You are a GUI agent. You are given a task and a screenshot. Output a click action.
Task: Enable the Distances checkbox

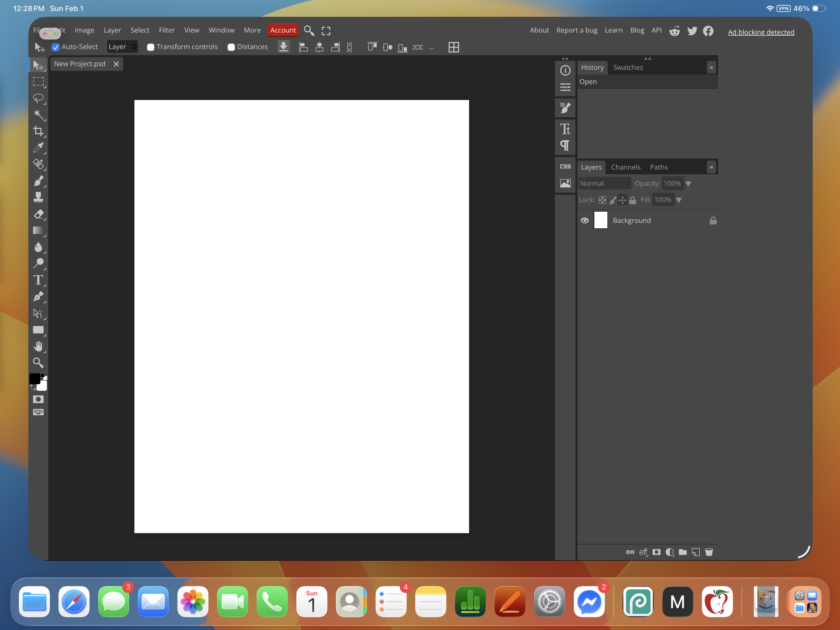[231, 47]
